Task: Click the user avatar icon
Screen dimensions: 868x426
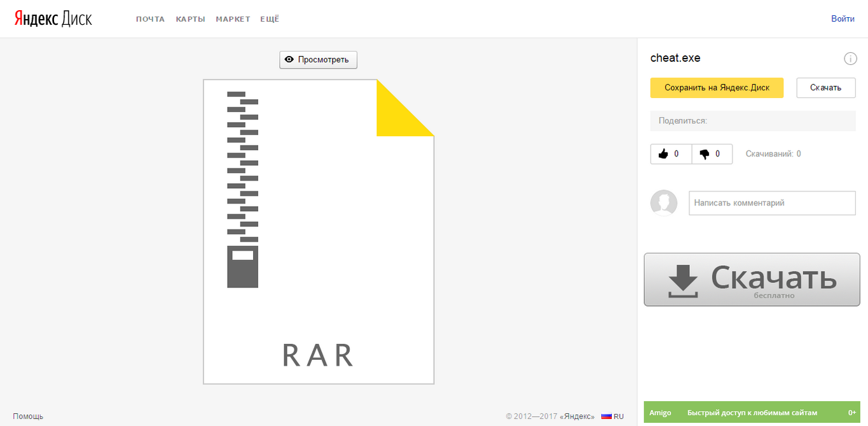Action: pyautogui.click(x=664, y=203)
